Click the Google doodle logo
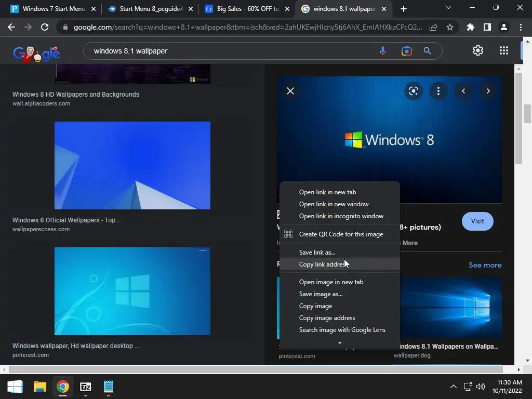This screenshot has width=532, height=399. coord(36,54)
